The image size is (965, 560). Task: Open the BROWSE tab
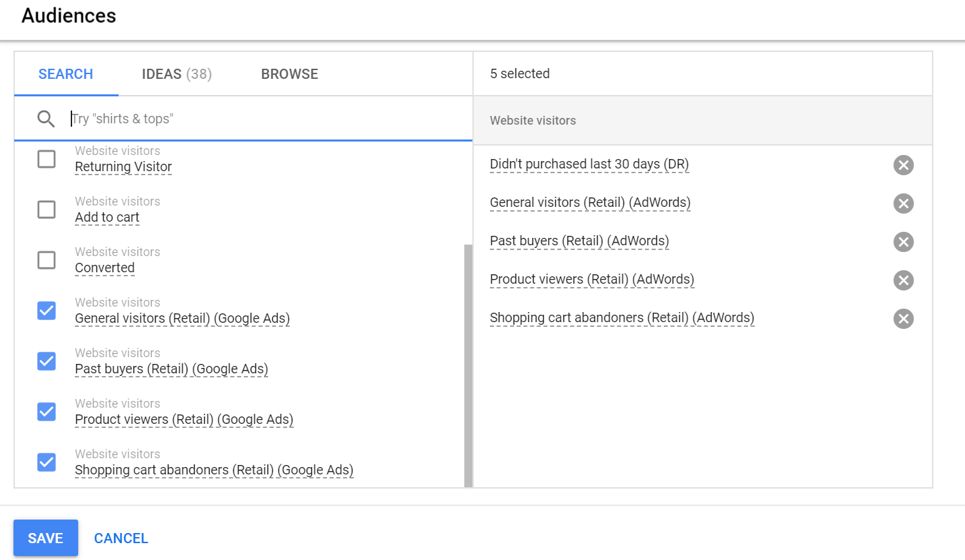pyautogui.click(x=290, y=74)
